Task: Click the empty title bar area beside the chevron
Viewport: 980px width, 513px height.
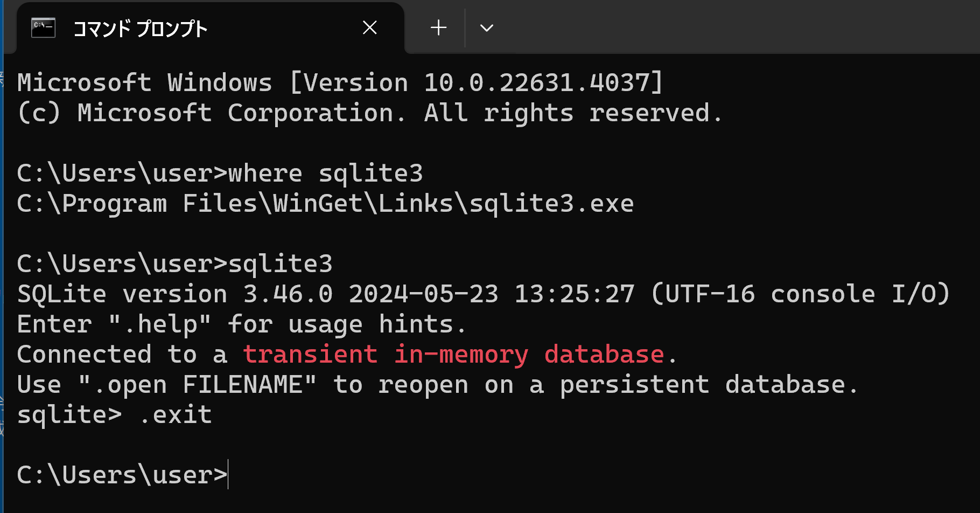Action: [738, 27]
